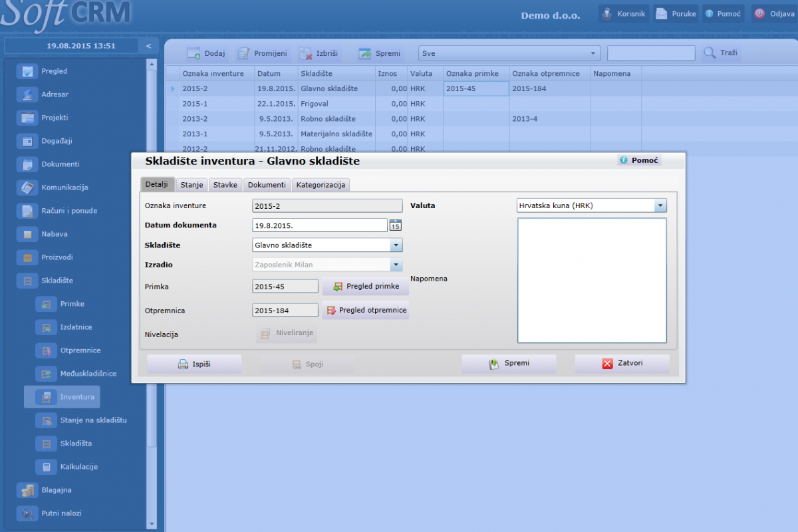Collapse sidebar with the < arrow
798x532 pixels.
pyautogui.click(x=148, y=46)
